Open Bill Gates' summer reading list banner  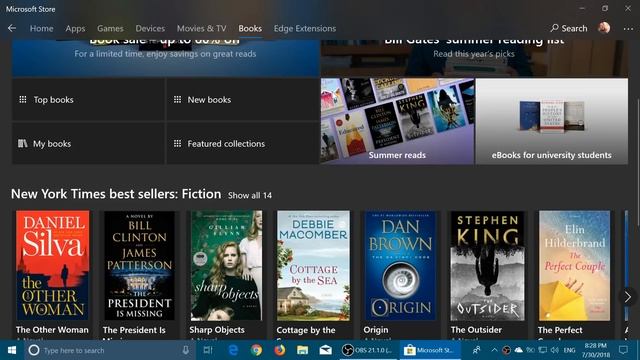coord(474,58)
